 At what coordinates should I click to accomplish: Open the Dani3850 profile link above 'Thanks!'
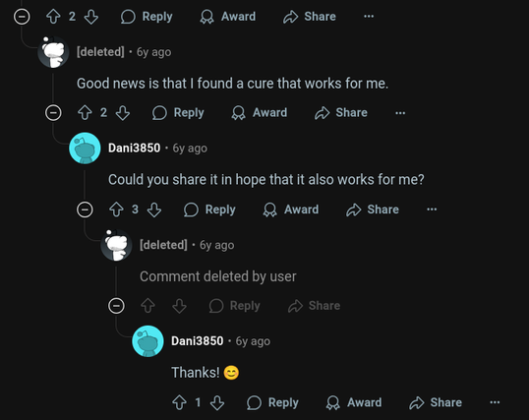(x=198, y=341)
